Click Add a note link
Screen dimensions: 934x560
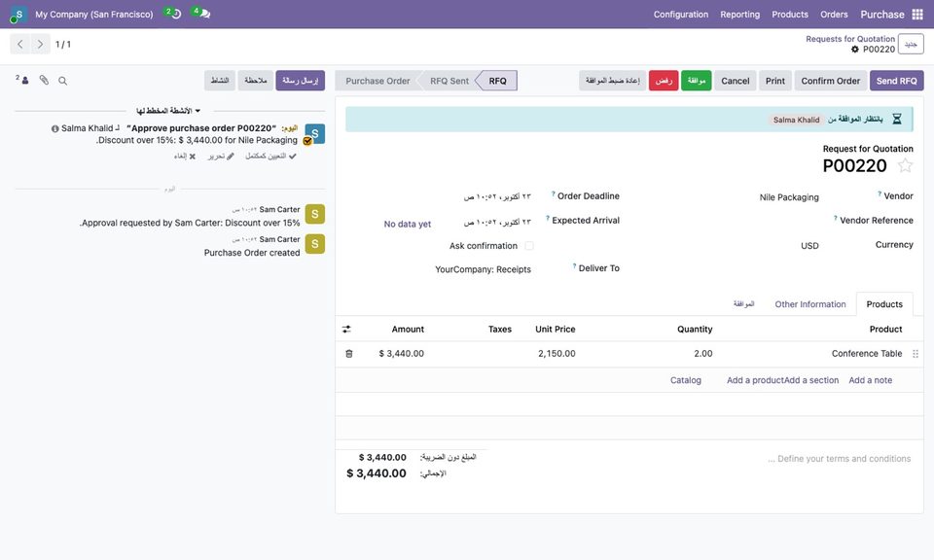pos(870,380)
